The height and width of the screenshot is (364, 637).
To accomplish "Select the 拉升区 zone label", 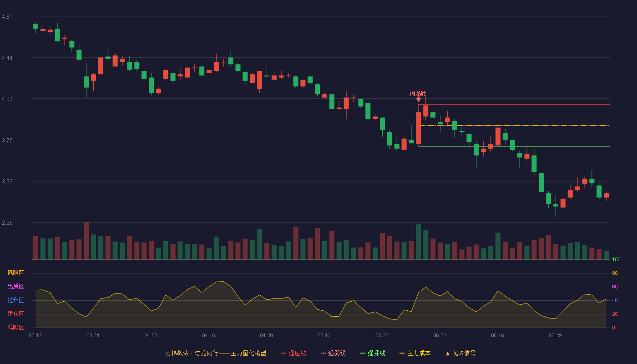I will [x=15, y=300].
